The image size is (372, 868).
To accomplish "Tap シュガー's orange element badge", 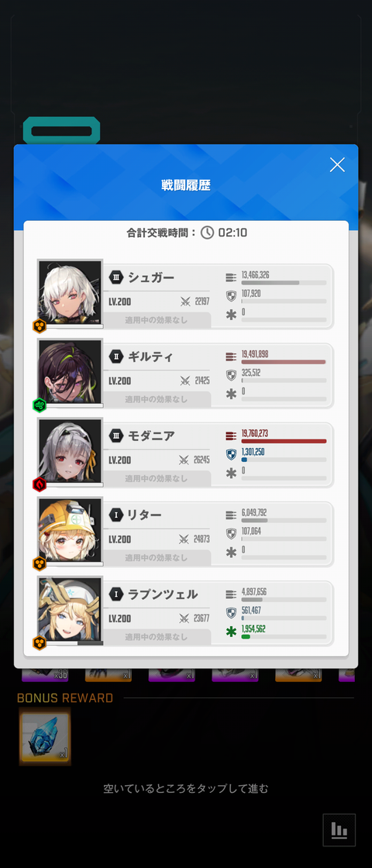I will click(x=40, y=326).
